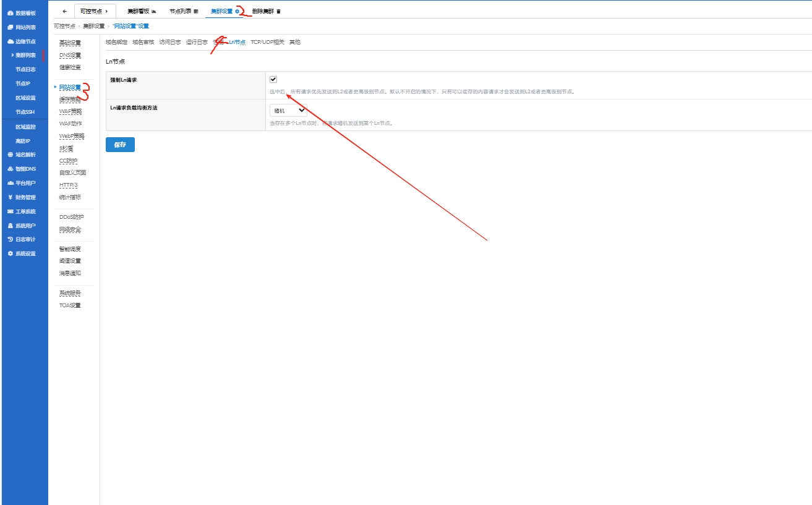Click the ticket icon beside 工单系统
The image size is (812, 505).
point(11,211)
